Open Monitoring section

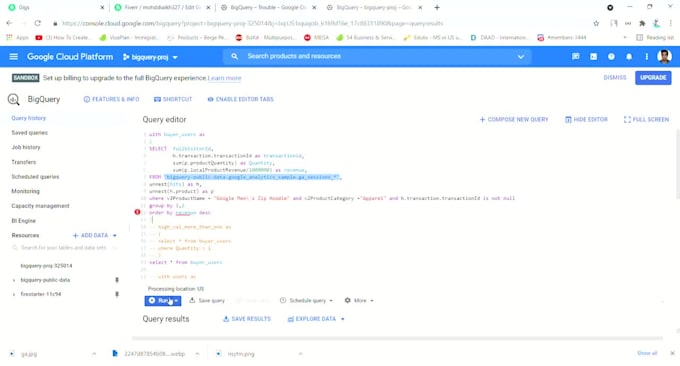pyautogui.click(x=25, y=191)
